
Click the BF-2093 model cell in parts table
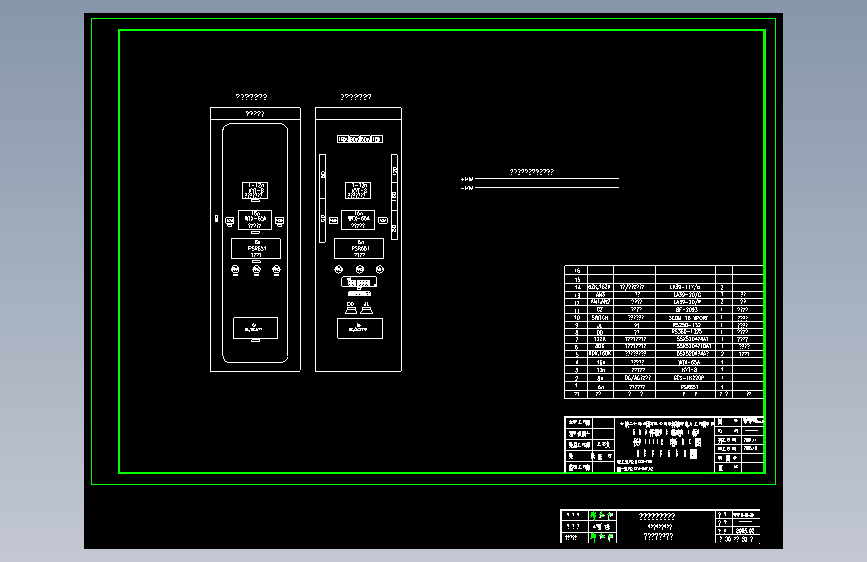[x=686, y=310]
